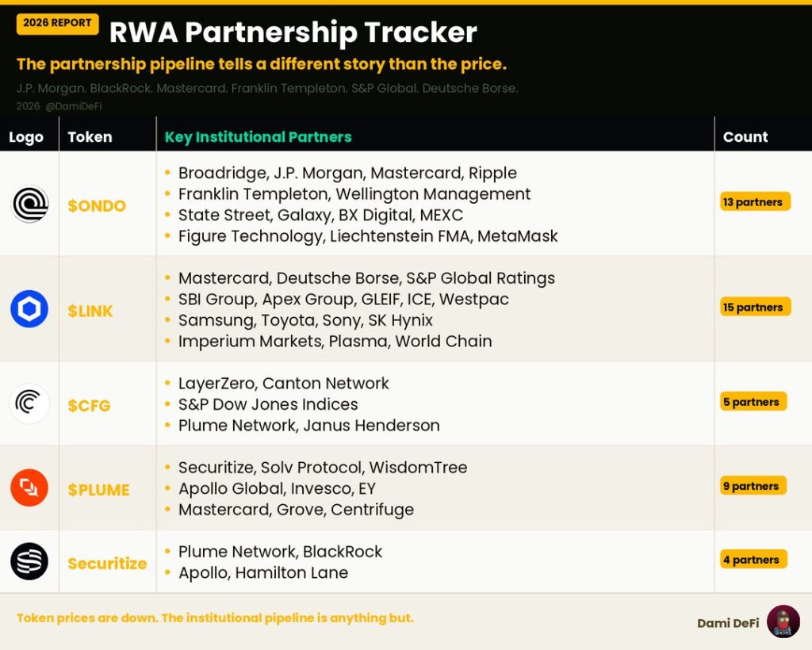The width and height of the screenshot is (812, 650).
Task: Click the Token column header
Action: pos(90,137)
